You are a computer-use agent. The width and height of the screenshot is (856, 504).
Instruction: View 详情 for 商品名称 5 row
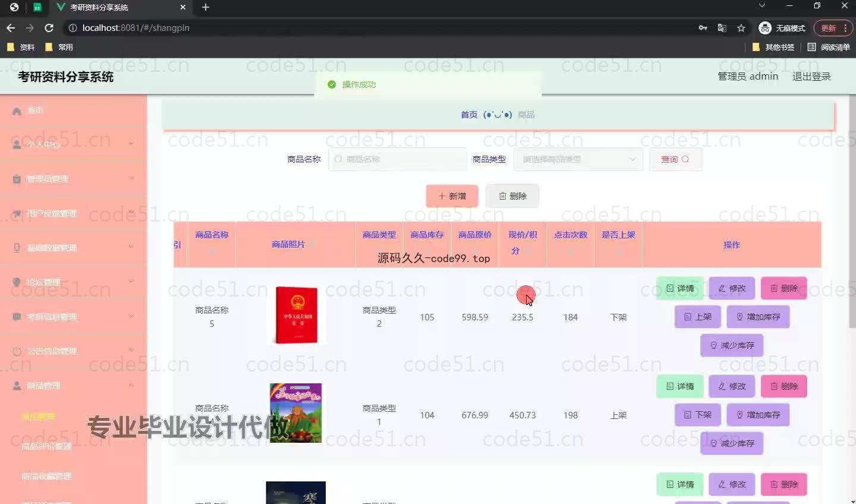click(680, 288)
